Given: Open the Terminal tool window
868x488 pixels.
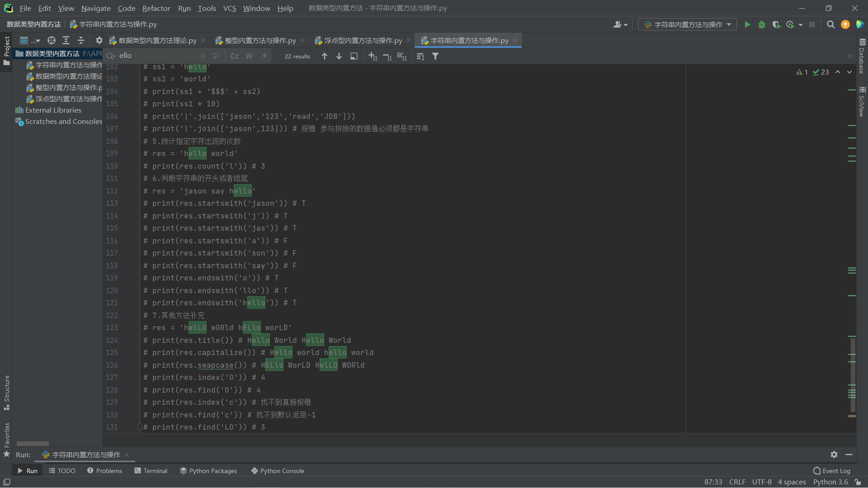Looking at the screenshot, I should coord(151,471).
